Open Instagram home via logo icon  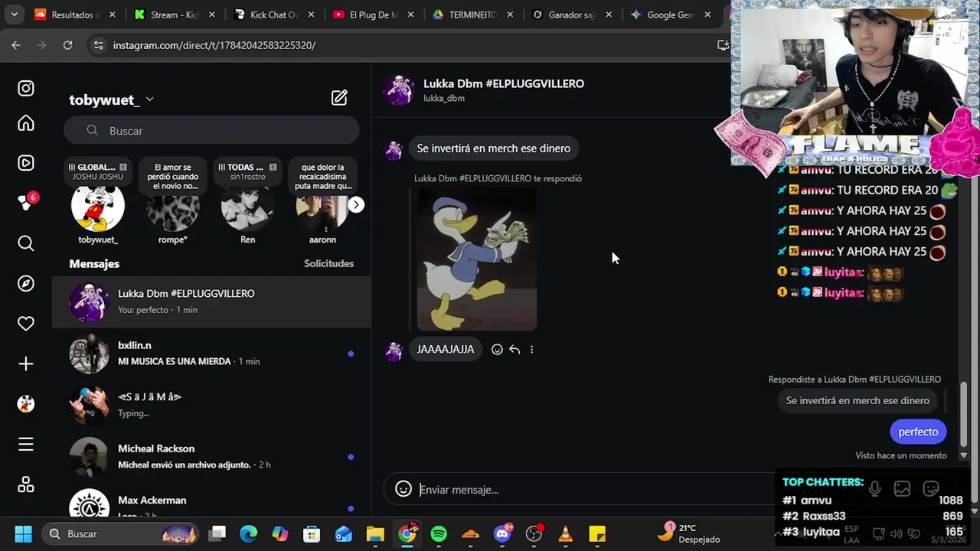click(26, 88)
